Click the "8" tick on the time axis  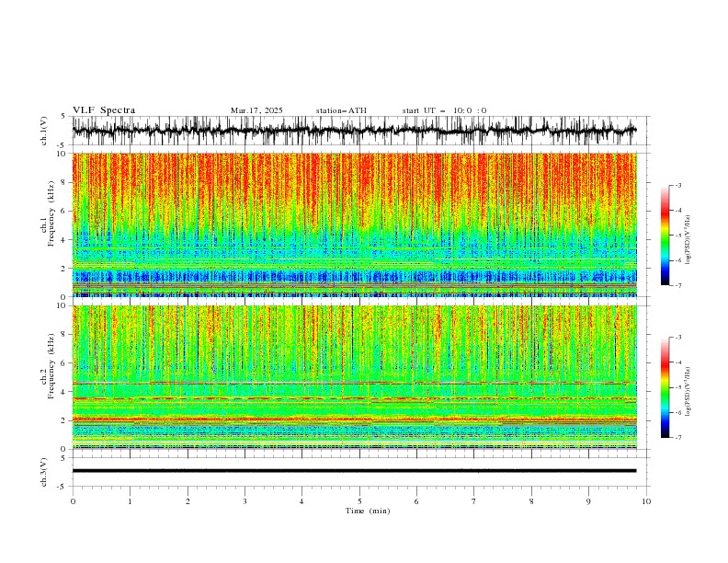tap(531, 501)
